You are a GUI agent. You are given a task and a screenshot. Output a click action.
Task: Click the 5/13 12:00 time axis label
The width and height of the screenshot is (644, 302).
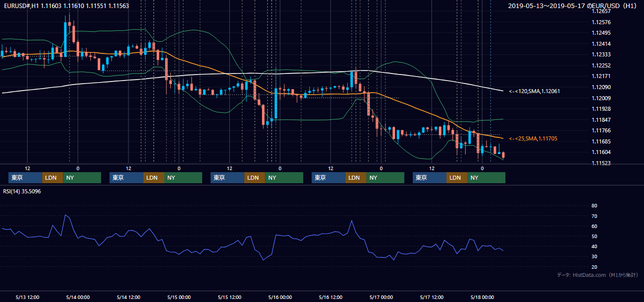(28, 297)
